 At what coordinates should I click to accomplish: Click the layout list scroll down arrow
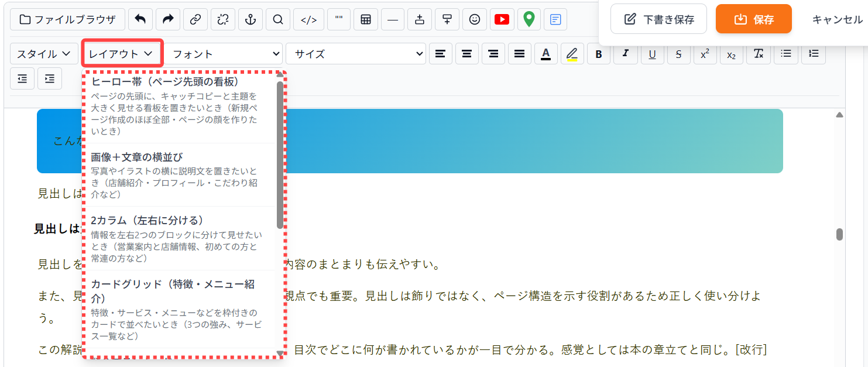[280, 352]
